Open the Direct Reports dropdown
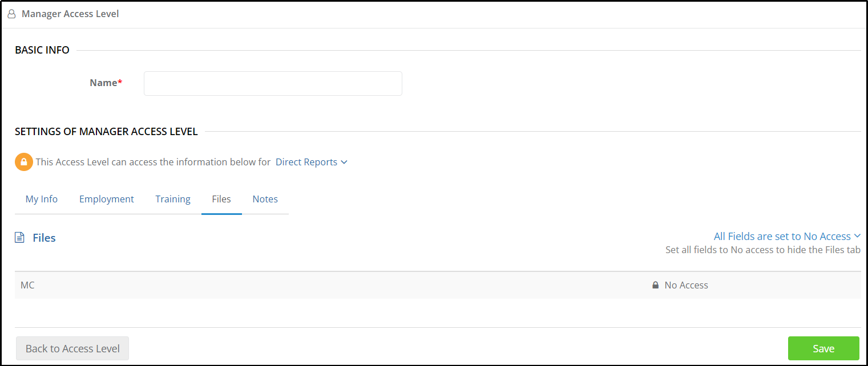This screenshot has width=868, height=366. point(312,162)
